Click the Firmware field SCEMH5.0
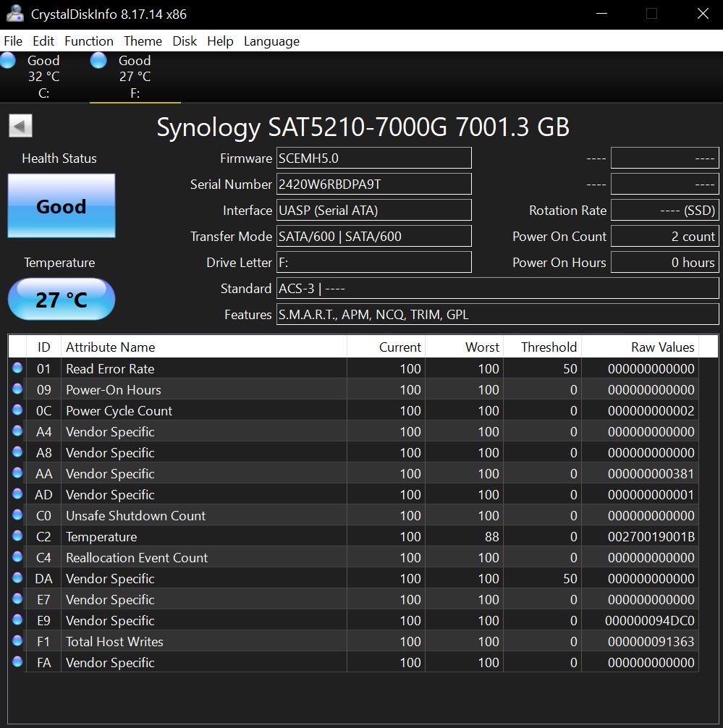 point(374,158)
